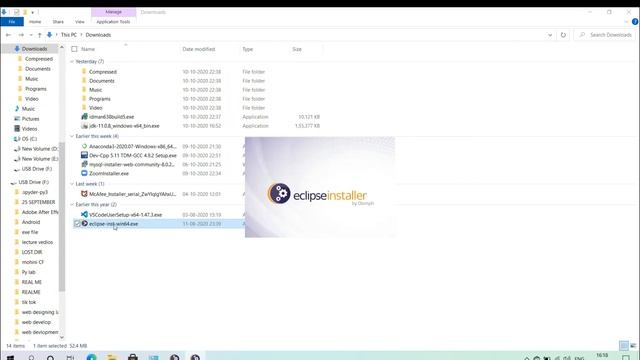The image size is (640, 360).
Task: Select the idman638build5.exe file icon
Action: (x=84, y=117)
